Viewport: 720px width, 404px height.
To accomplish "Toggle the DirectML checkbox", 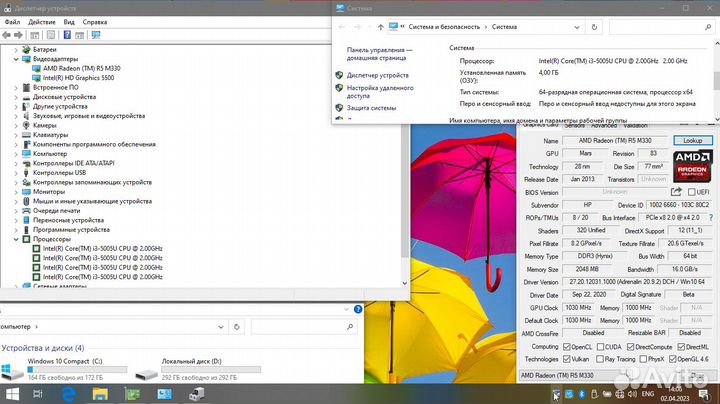I will tap(681, 347).
